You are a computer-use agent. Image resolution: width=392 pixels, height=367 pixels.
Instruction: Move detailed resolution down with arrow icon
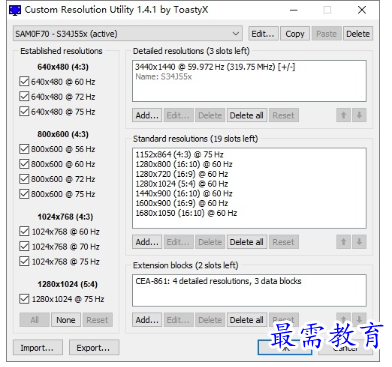click(359, 115)
